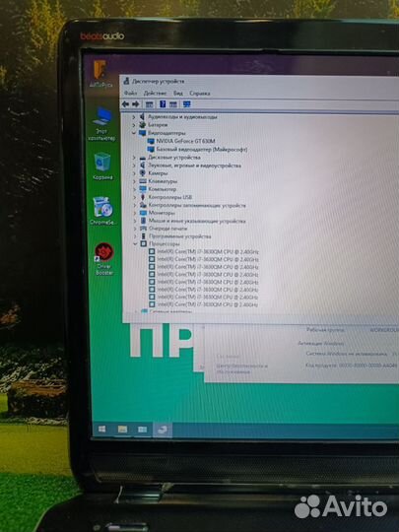The image size is (399, 532).
Task: Click the keyboard icon beside Клавиатуры
Action: click(x=143, y=181)
